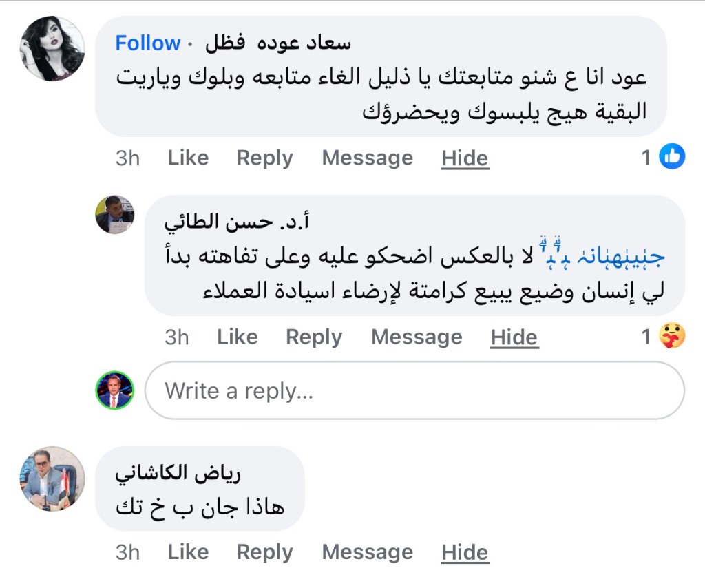705x588 pixels.
Task: Message سعاد عوده فضل
Action: pyautogui.click(x=367, y=158)
